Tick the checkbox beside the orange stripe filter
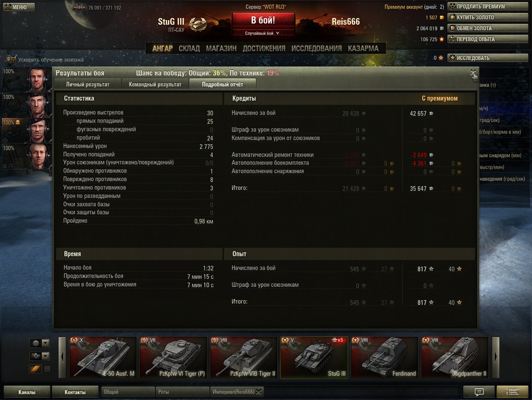 [x=47, y=369]
